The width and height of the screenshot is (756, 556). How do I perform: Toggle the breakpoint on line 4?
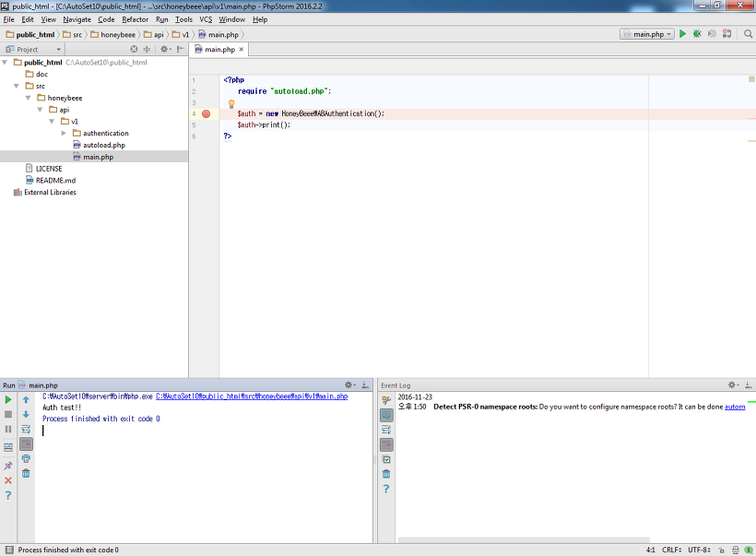[206, 113]
